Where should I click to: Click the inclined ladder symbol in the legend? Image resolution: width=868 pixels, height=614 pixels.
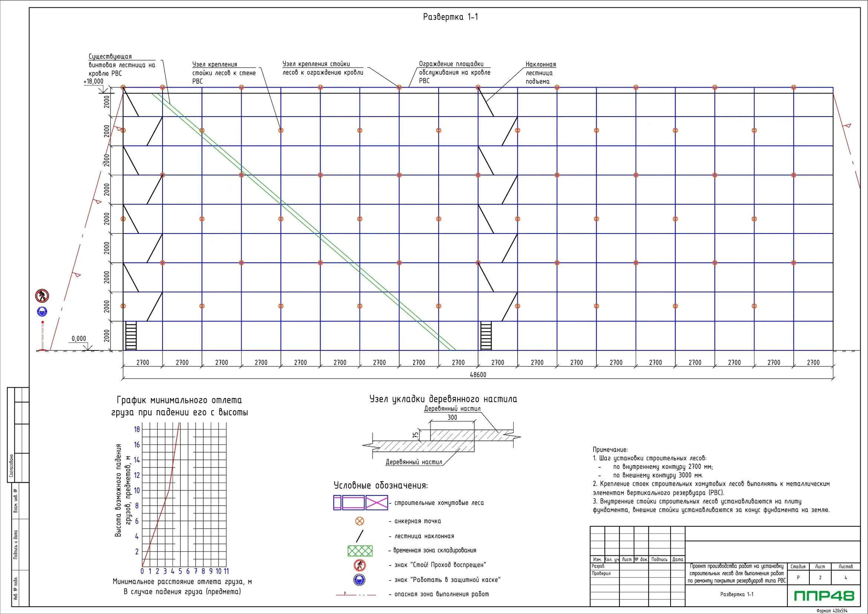360,536
